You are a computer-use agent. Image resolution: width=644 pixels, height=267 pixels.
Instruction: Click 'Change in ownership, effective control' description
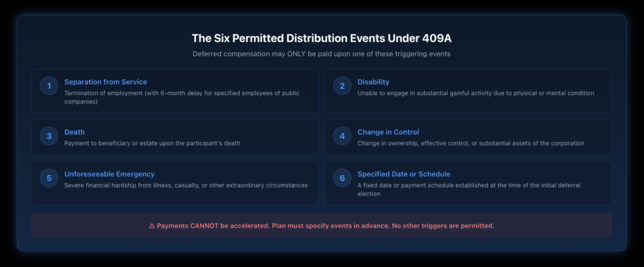click(470, 143)
